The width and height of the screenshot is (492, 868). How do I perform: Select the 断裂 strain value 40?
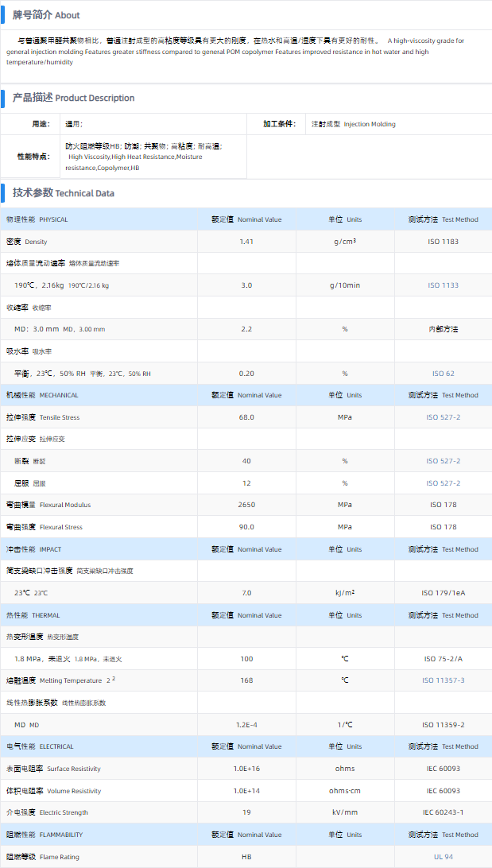(246, 460)
